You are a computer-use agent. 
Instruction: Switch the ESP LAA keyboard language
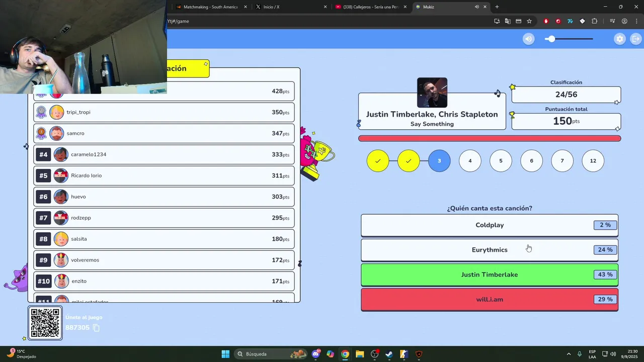(x=592, y=354)
